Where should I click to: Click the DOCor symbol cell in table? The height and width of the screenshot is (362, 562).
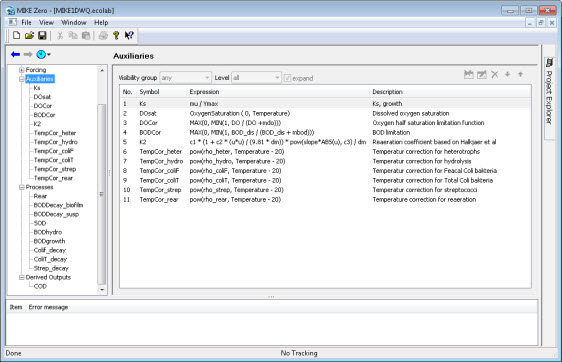pos(148,123)
